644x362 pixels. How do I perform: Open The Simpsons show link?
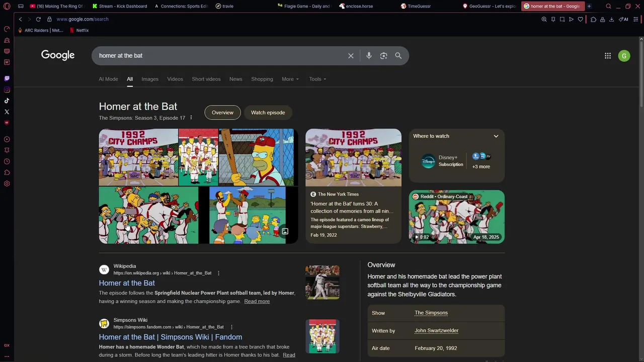coord(431,313)
